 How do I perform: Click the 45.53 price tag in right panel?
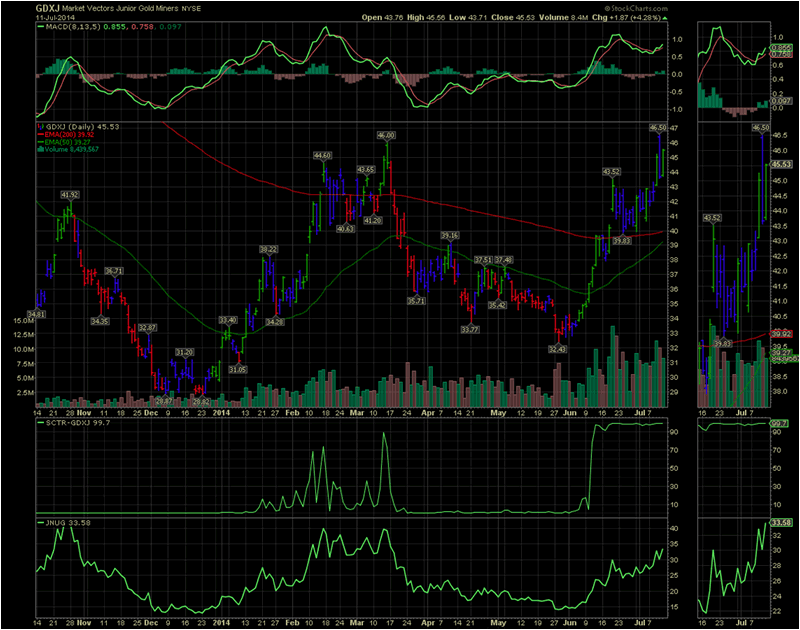[781, 164]
